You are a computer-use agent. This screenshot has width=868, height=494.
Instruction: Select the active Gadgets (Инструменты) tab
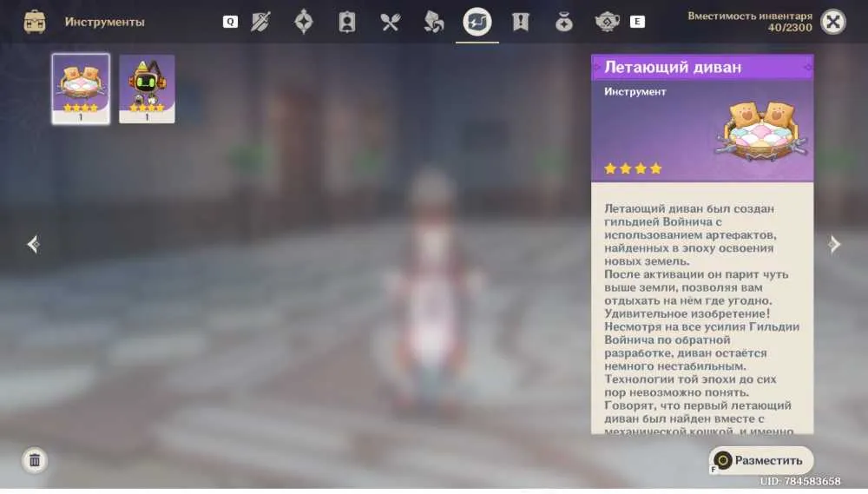tap(477, 23)
